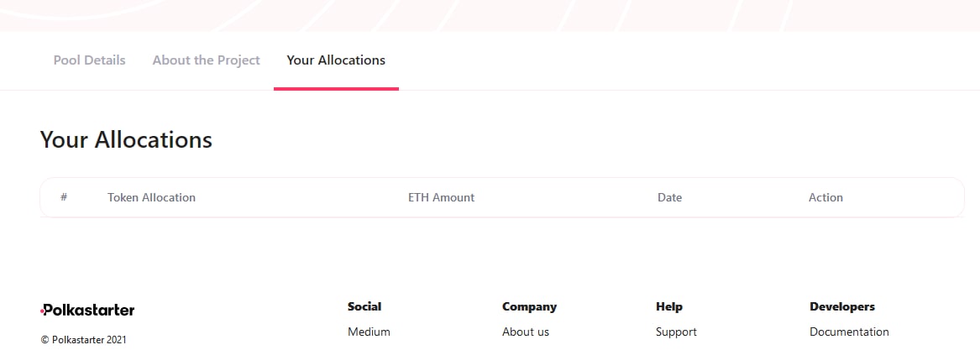Click the pink dot in Polkastarter logo
The width and height of the screenshot is (980, 350).
pos(42,311)
